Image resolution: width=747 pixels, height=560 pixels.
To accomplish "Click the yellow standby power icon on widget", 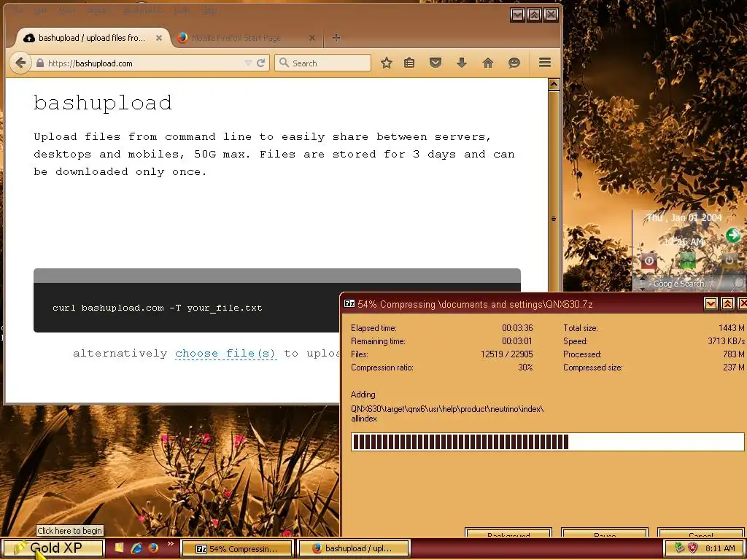I will tap(729, 260).
